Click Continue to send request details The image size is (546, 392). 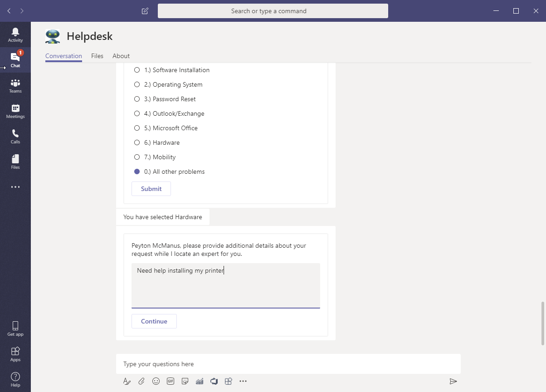(x=154, y=321)
